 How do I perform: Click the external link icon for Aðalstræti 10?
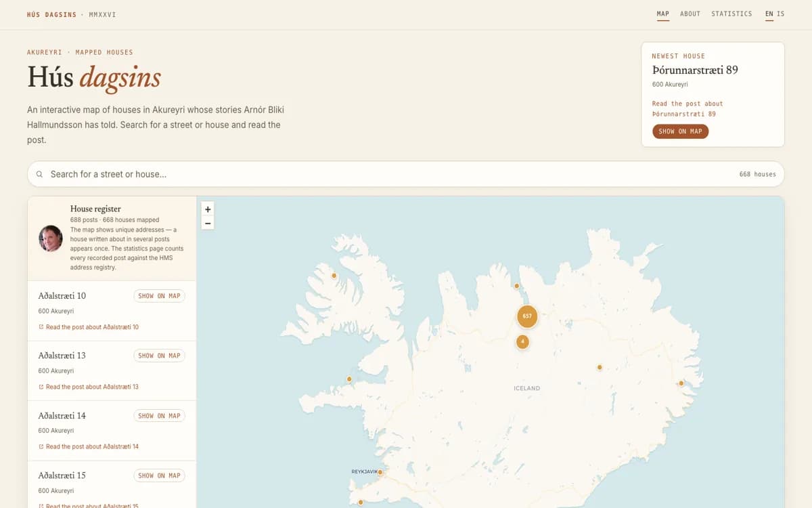click(41, 327)
